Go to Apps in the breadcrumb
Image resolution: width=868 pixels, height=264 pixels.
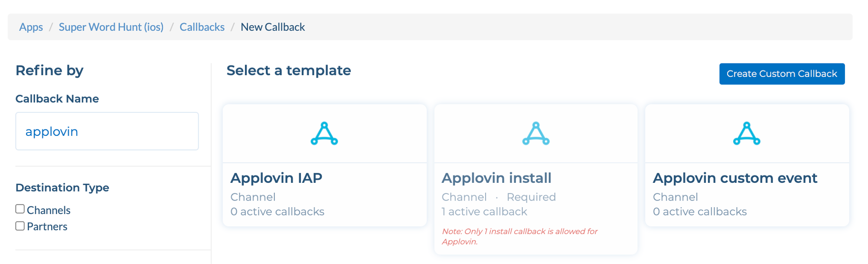31,27
